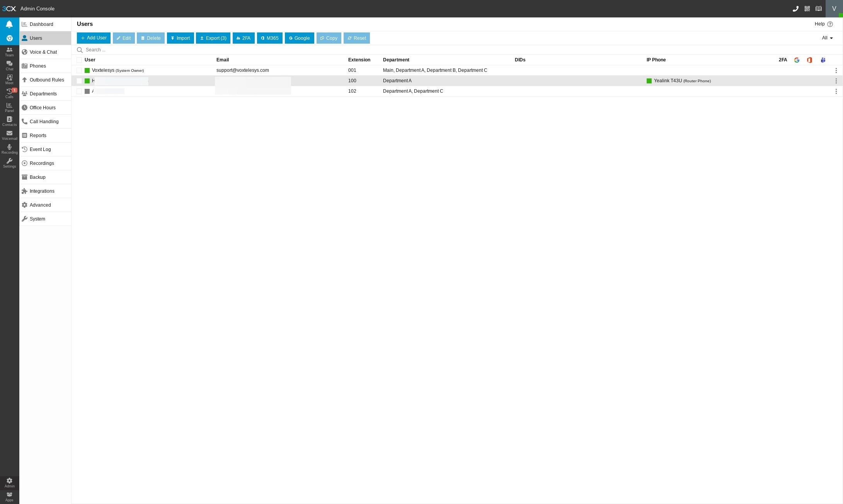
Task: Click the phone dialer icon in top bar
Action: 795,8
